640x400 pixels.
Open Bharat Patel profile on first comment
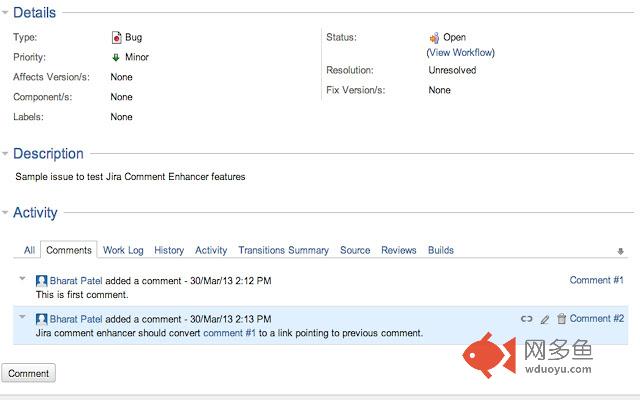(x=76, y=281)
